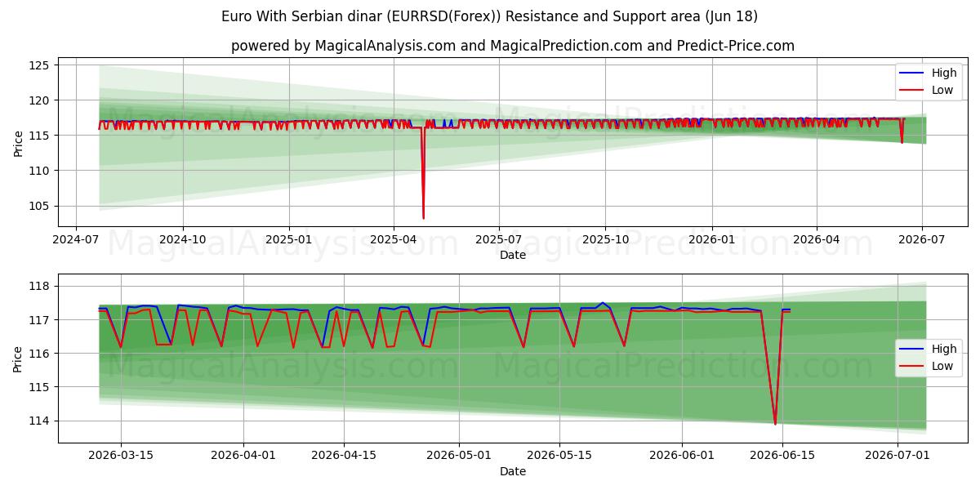Click the 'Date' axis label under bottom chart

pyautogui.click(x=513, y=472)
